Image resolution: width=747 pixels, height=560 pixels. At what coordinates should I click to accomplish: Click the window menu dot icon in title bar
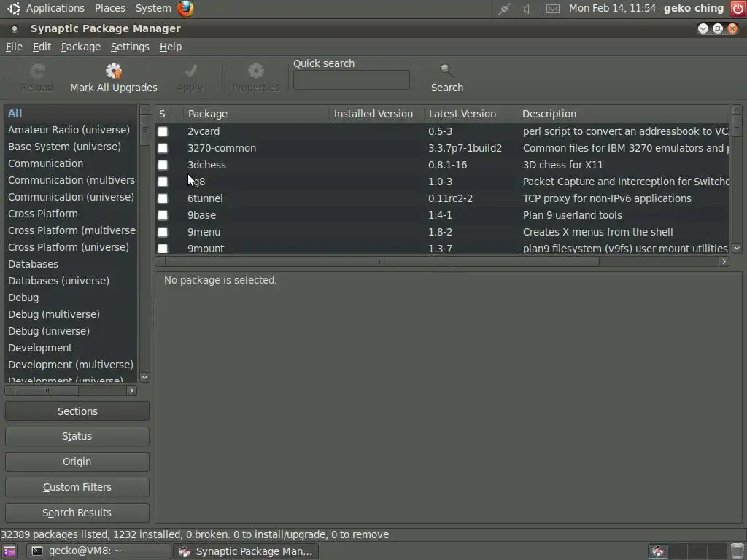click(x=15, y=29)
